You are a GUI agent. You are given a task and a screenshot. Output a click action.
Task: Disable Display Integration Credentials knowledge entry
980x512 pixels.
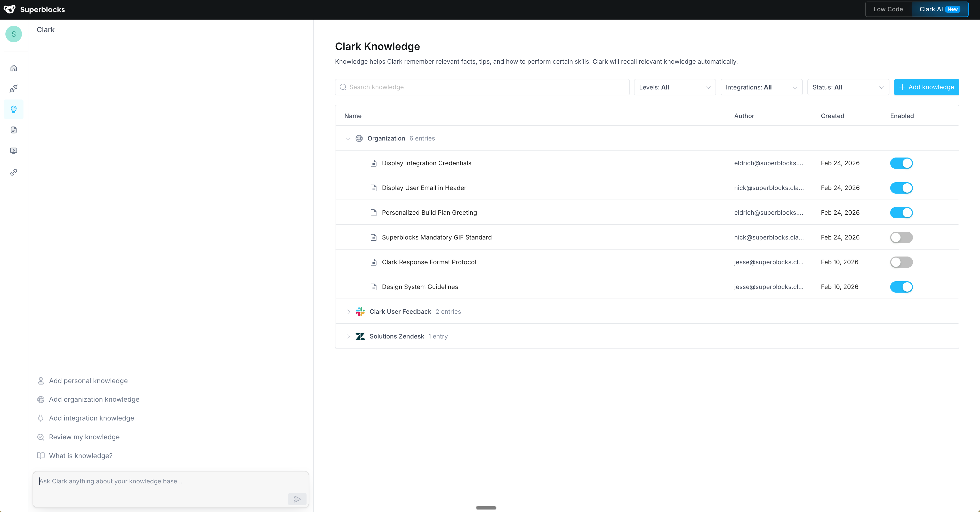pos(901,163)
